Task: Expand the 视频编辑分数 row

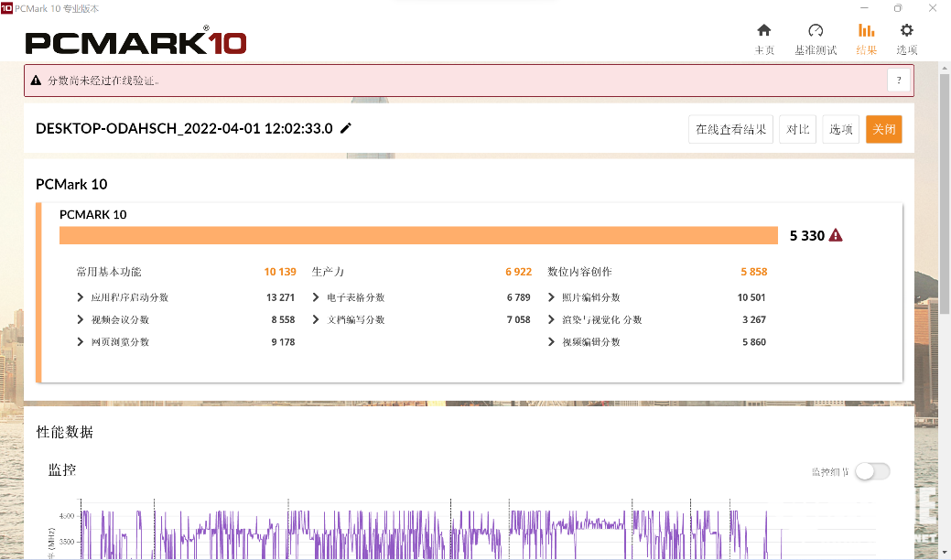Action: [552, 341]
